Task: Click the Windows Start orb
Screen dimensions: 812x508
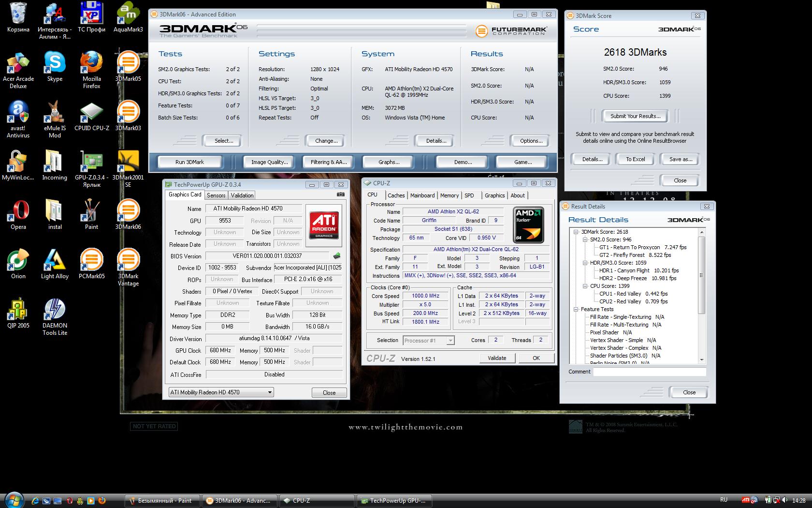Action: tap(13, 500)
